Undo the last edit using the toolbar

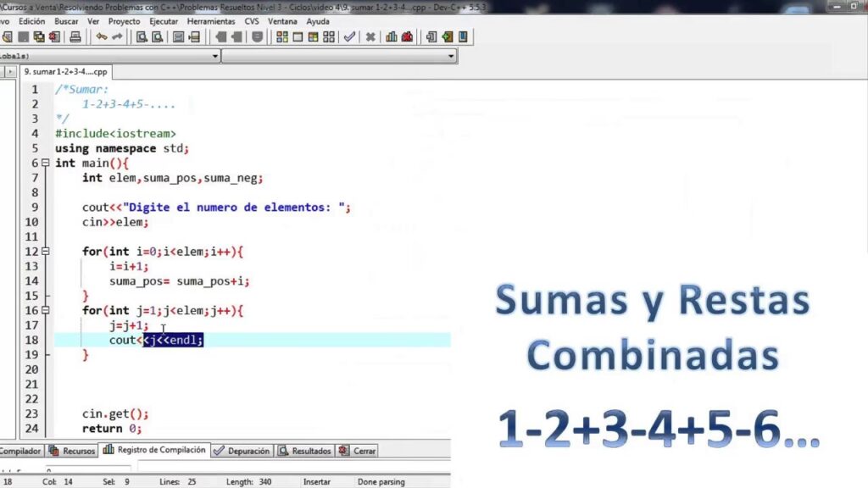click(x=102, y=37)
